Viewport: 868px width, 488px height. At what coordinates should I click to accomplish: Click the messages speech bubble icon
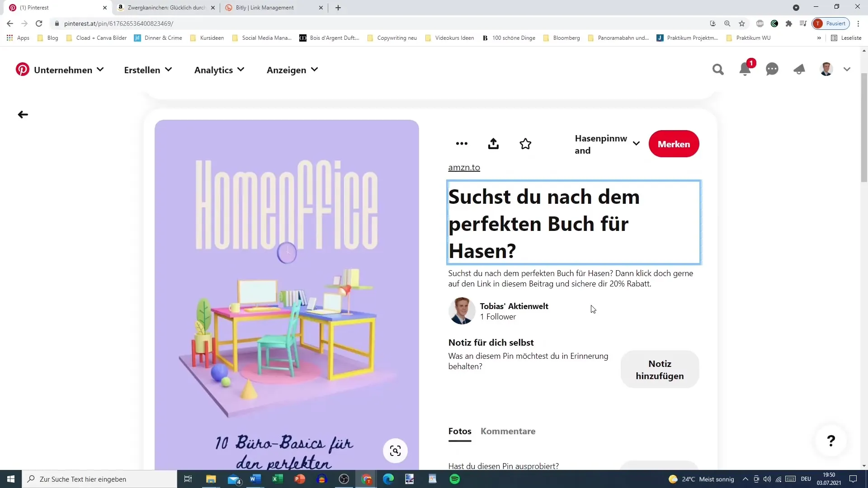(772, 70)
